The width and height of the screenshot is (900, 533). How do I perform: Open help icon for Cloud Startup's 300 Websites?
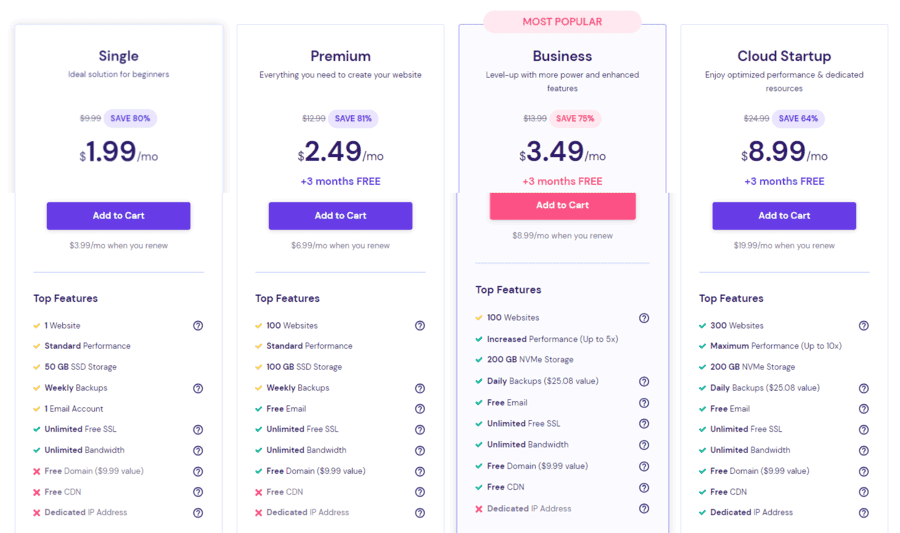click(864, 326)
